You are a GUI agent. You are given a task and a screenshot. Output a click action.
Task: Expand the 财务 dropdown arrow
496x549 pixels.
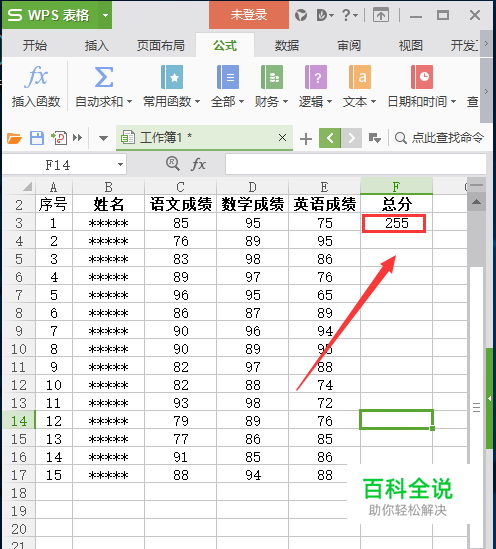(285, 102)
